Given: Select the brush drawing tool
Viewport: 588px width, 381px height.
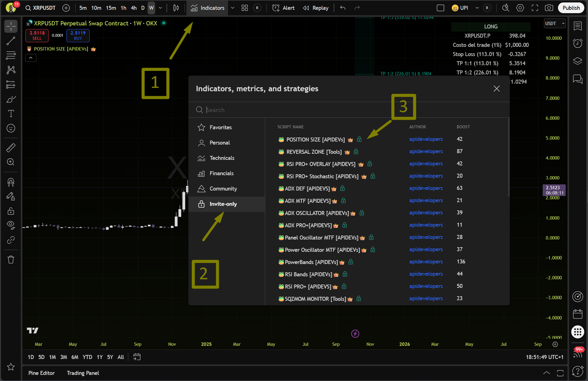Looking at the screenshot, I should (11, 99).
